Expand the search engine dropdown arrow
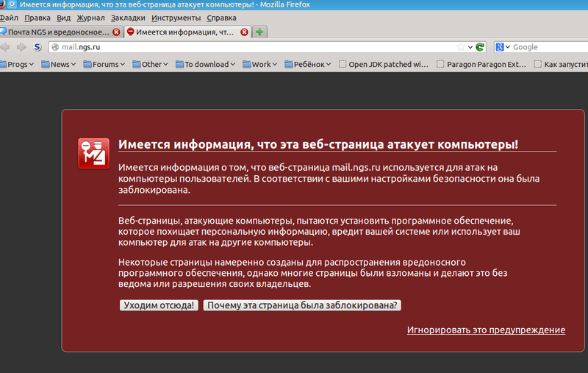 (508, 47)
